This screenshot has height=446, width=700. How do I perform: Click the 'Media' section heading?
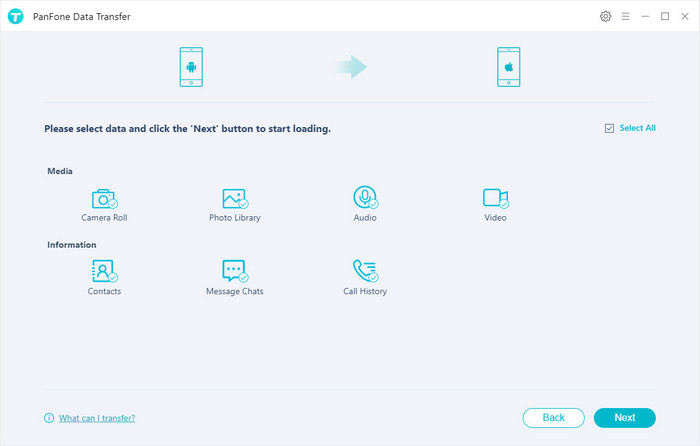click(x=60, y=171)
